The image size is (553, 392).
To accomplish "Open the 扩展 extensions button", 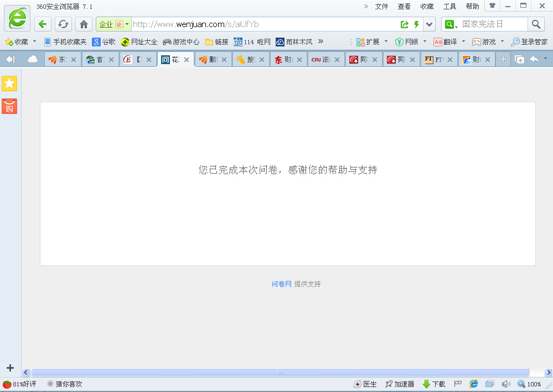I will 368,42.
